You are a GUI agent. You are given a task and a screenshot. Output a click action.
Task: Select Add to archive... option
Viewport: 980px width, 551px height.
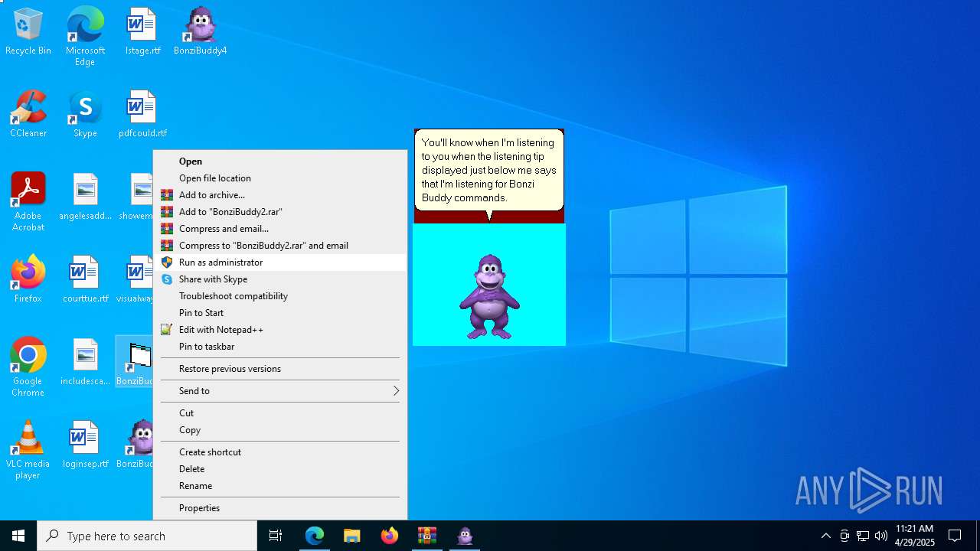tap(280, 195)
